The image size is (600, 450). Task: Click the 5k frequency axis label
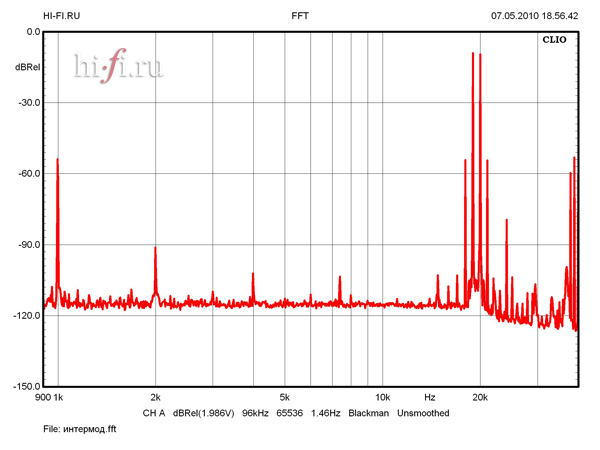[285, 397]
